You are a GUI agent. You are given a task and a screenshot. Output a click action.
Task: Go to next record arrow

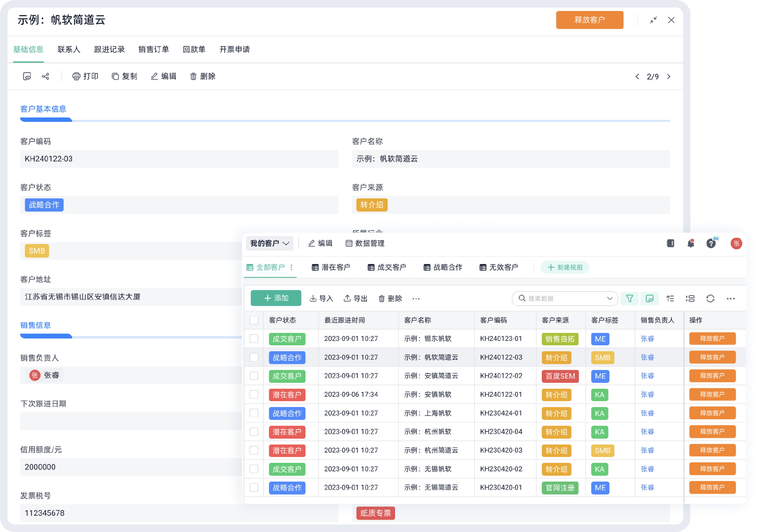tap(669, 77)
